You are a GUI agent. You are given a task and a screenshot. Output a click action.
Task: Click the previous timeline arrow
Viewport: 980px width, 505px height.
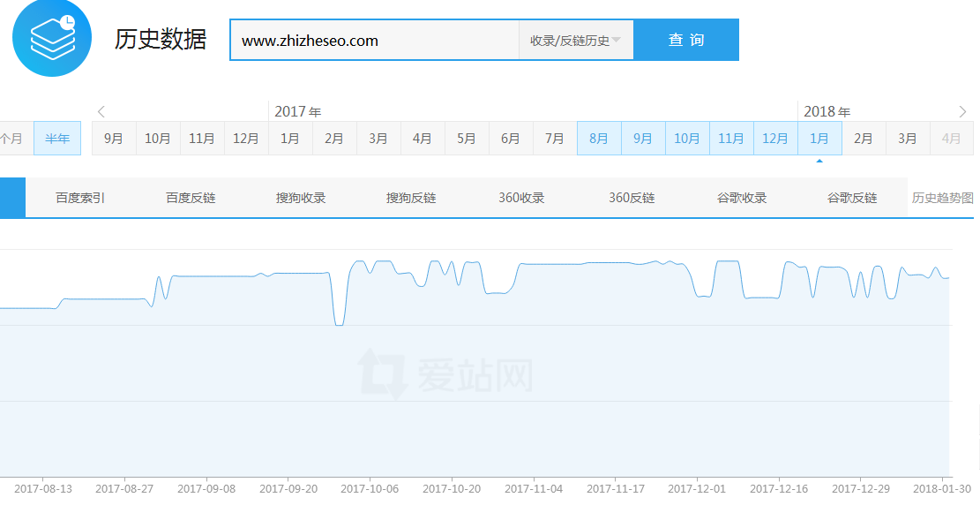101,111
